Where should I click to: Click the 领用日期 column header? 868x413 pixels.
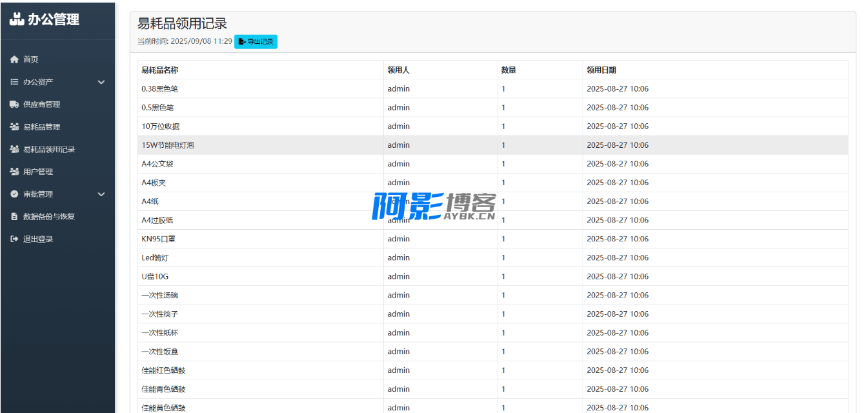coord(601,70)
